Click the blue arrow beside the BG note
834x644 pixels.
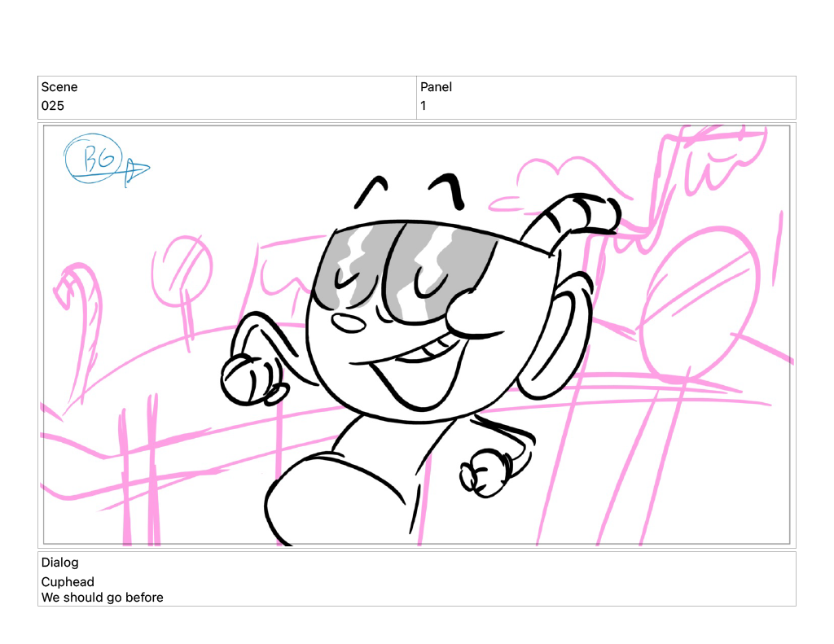(x=136, y=171)
